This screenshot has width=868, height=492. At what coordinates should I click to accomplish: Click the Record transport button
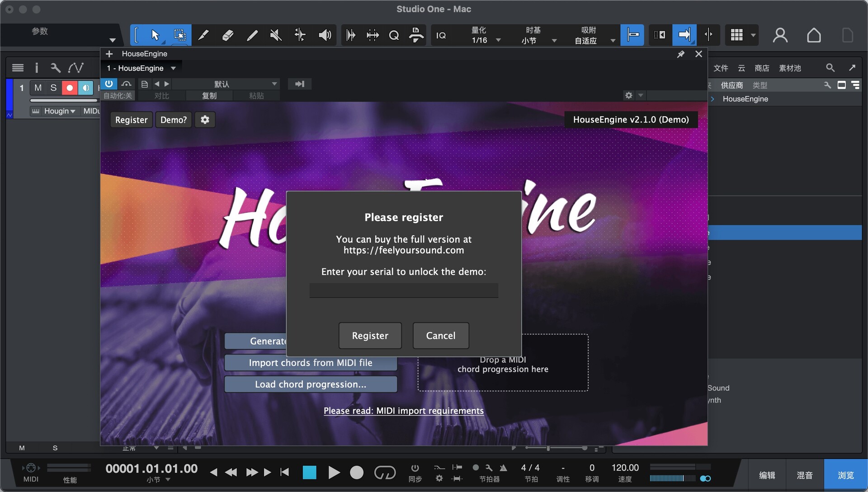click(357, 473)
